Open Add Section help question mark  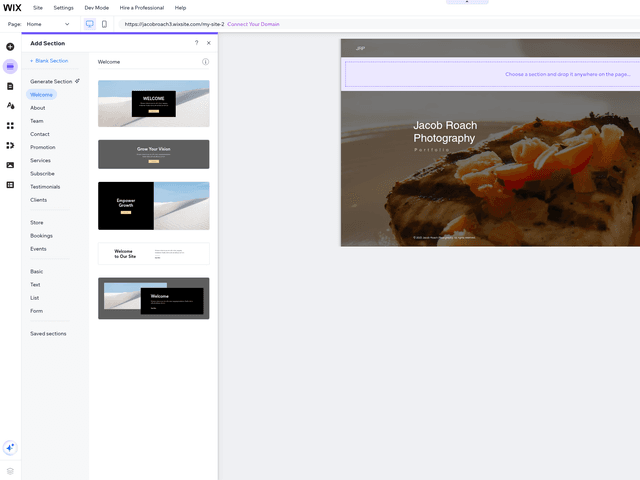196,43
